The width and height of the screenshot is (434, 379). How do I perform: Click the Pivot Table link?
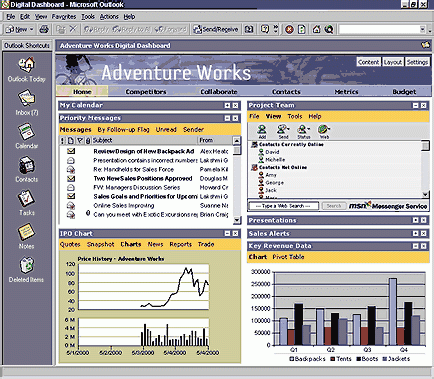(288, 257)
